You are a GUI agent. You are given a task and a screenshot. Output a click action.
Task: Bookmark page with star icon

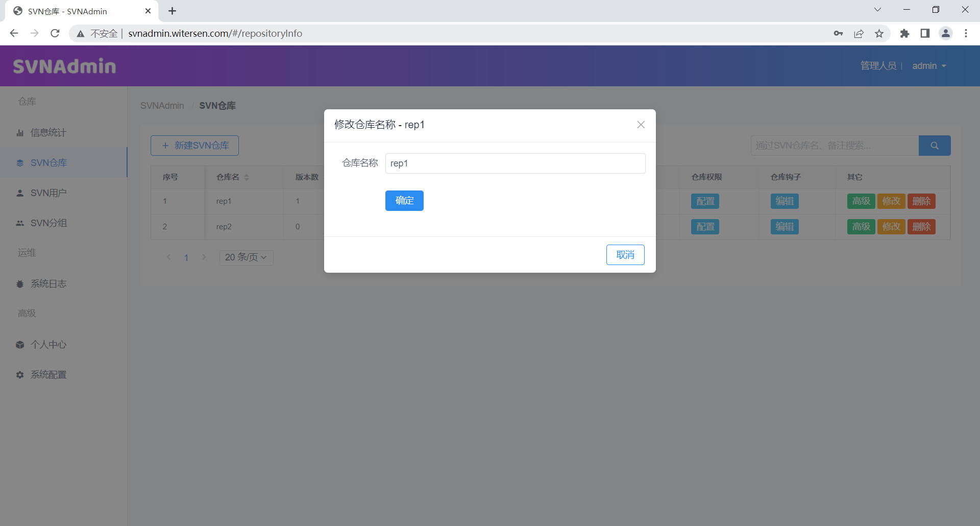(x=879, y=33)
